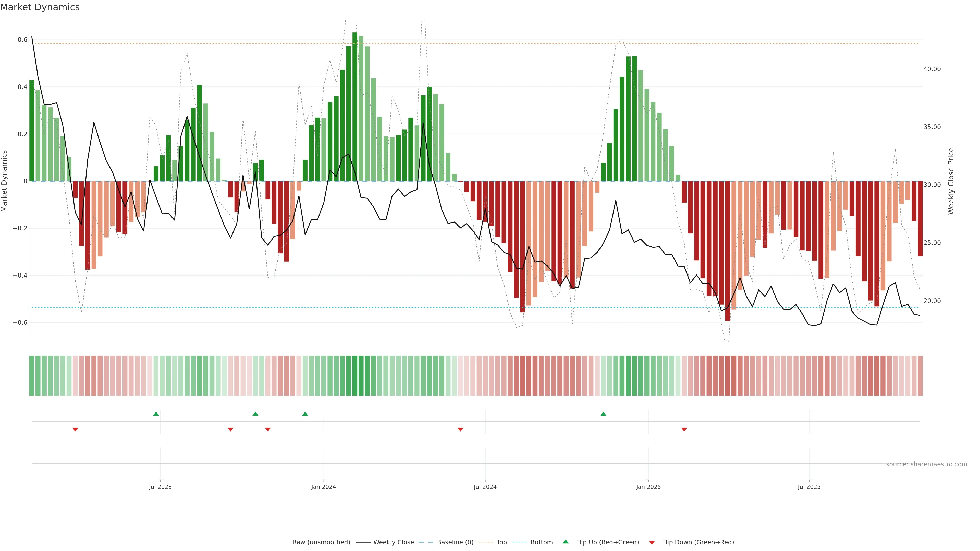
Task: Click the Market Dynamics chart title
Action: [40, 7]
